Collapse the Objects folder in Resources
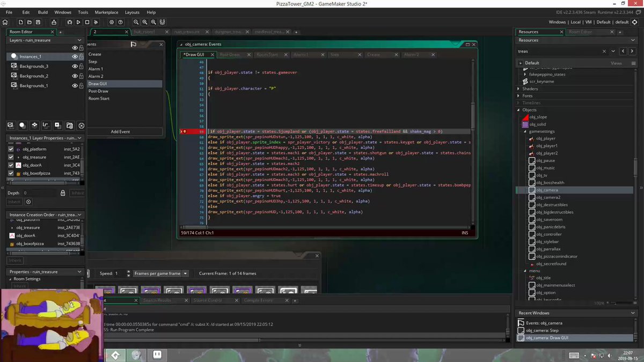 tap(519, 110)
